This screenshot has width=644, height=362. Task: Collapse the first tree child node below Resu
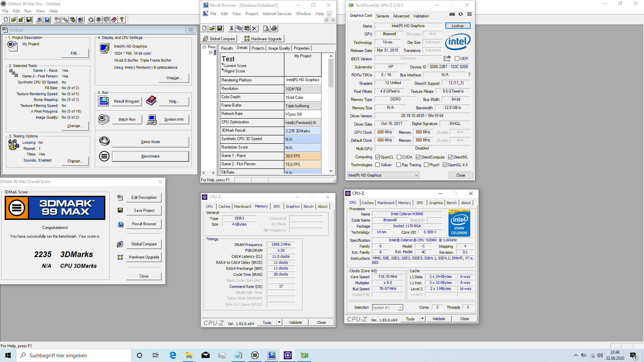[210, 52]
